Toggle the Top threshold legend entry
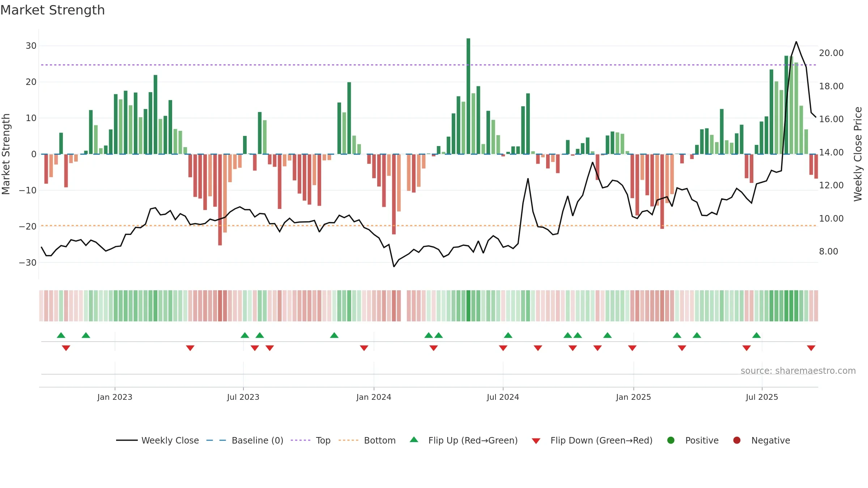Screen dimensions: 868x488 click(311, 440)
